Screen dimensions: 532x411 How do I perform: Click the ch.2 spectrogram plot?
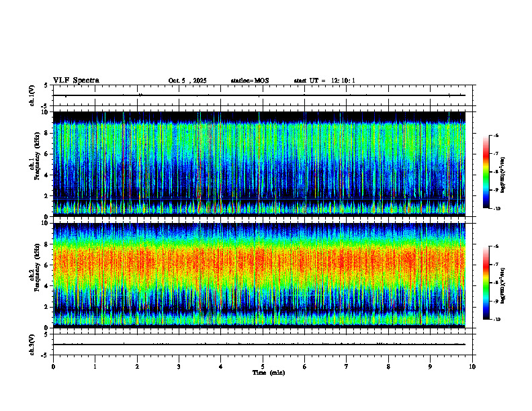(x=259, y=275)
